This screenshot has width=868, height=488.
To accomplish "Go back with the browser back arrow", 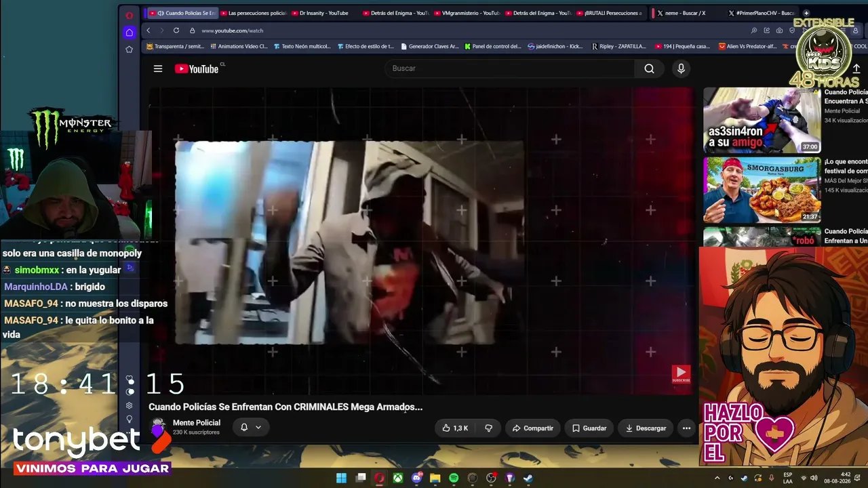I will pyautogui.click(x=149, y=30).
